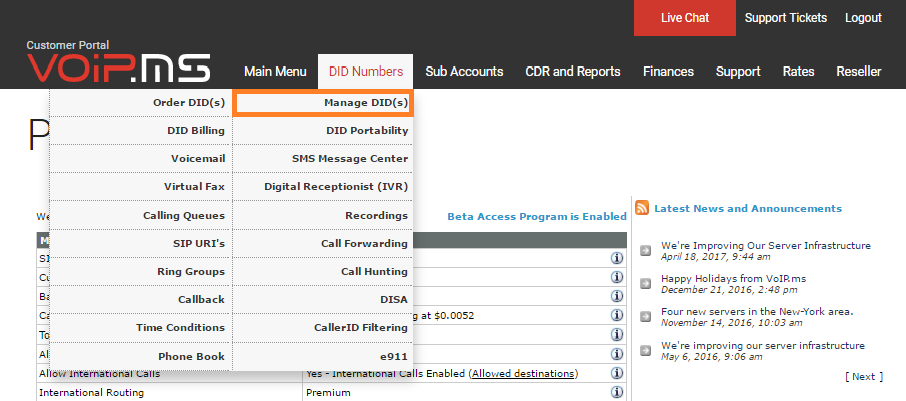Viewport: 906px width, 401px height.
Task: Read We're Improving Our Server Infrastructure news
Action: click(x=766, y=246)
